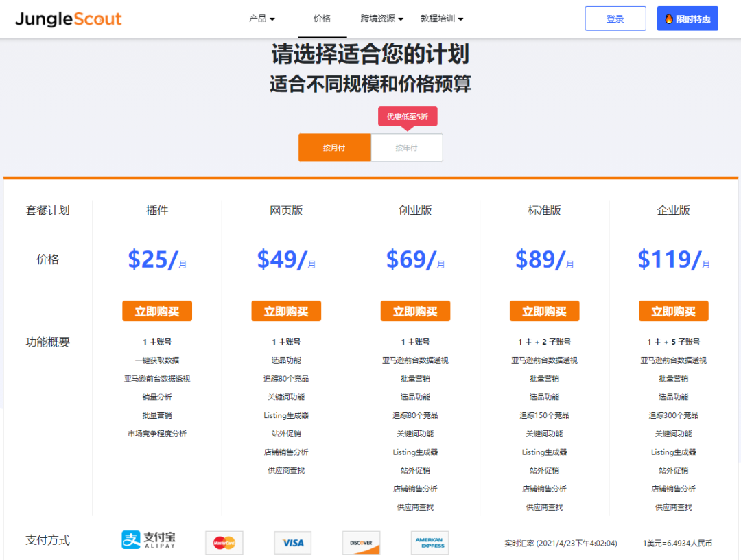Select the American Express payment icon
This screenshot has height=560, width=741.
click(430, 542)
